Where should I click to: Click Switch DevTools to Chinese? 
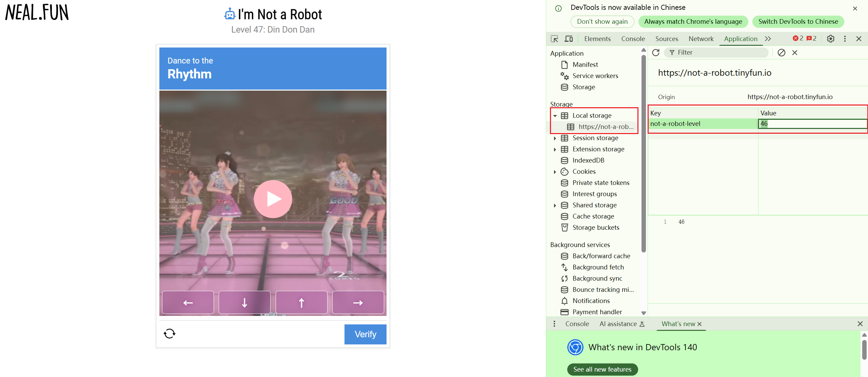[798, 21]
